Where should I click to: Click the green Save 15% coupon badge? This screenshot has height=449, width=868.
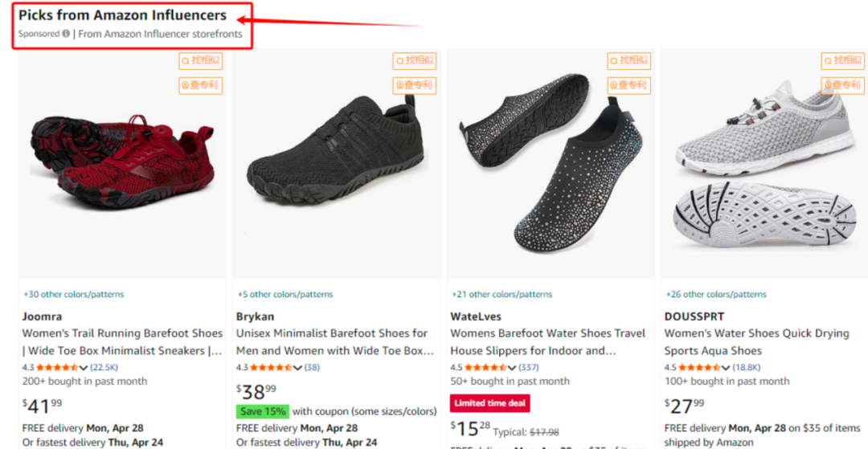coord(262,411)
